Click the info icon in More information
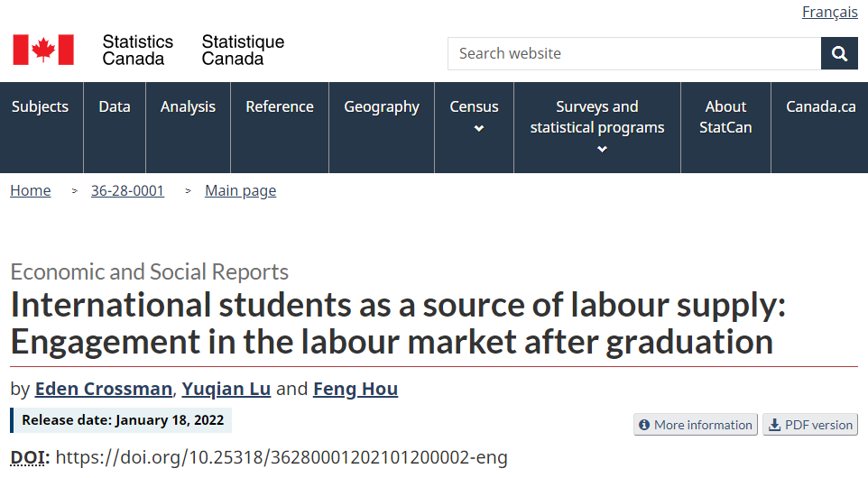This screenshot has height=478, width=868. [x=644, y=425]
